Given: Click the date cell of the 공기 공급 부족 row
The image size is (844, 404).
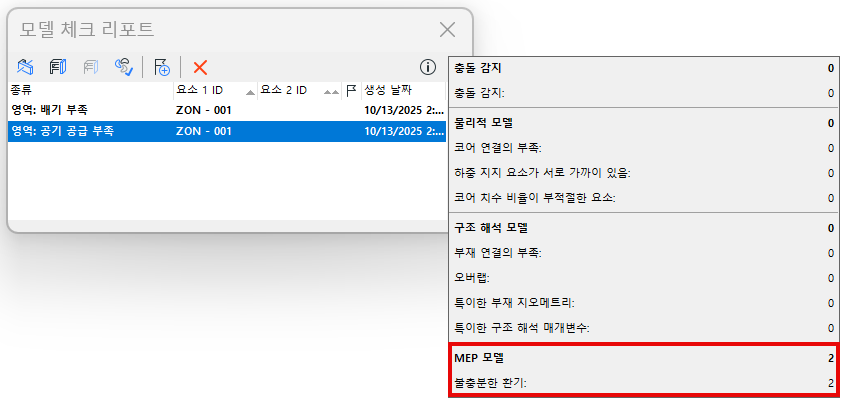Looking at the screenshot, I should [404, 131].
